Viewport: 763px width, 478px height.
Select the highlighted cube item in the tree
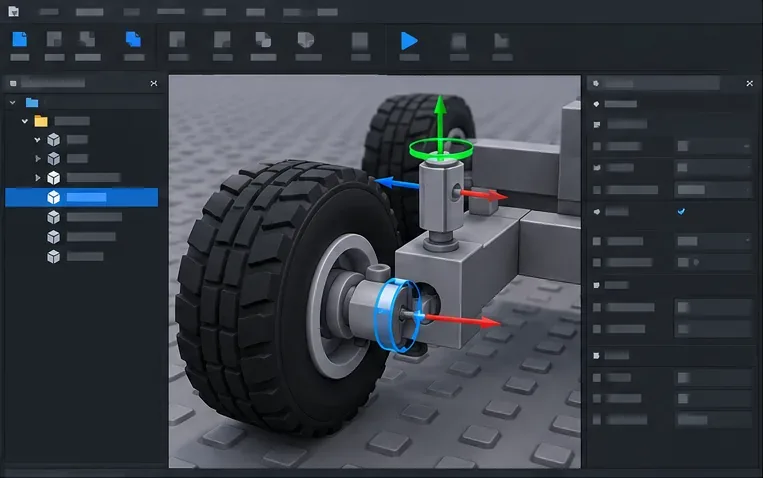(x=81, y=197)
